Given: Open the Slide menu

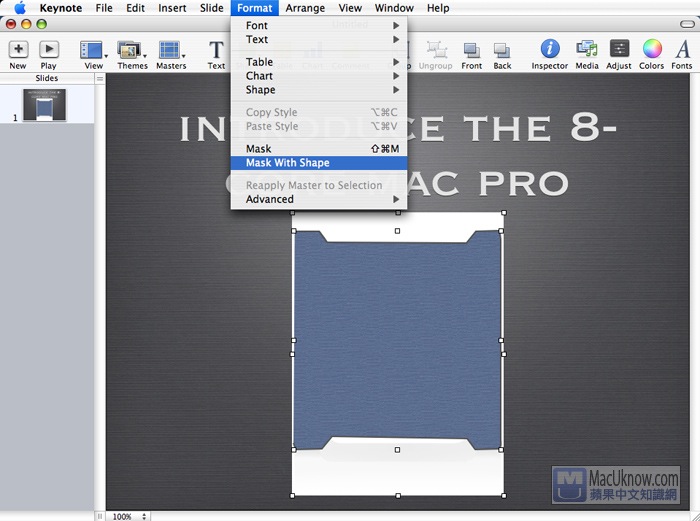Looking at the screenshot, I should [x=212, y=8].
